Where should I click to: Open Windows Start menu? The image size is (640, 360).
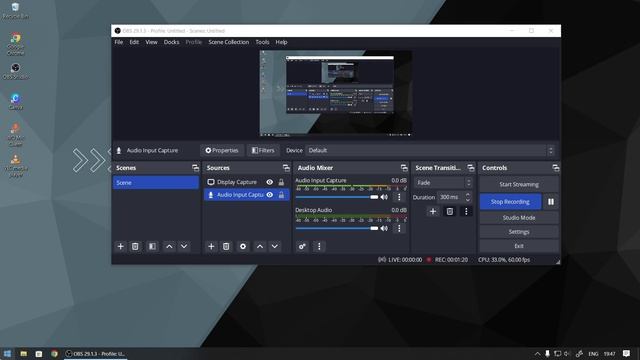click(7, 353)
